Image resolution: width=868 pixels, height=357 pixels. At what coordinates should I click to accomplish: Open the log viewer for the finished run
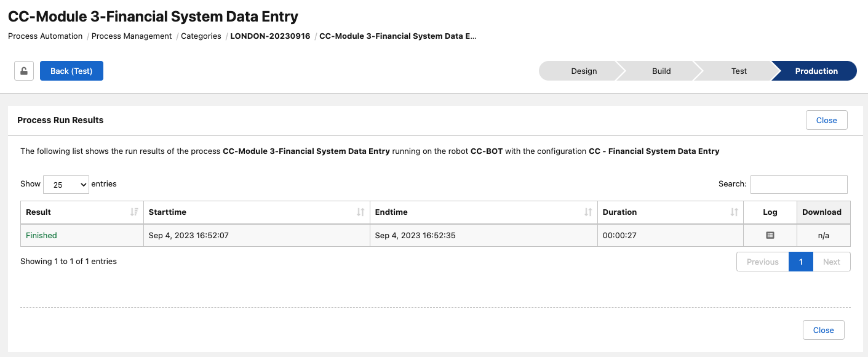(x=769, y=235)
